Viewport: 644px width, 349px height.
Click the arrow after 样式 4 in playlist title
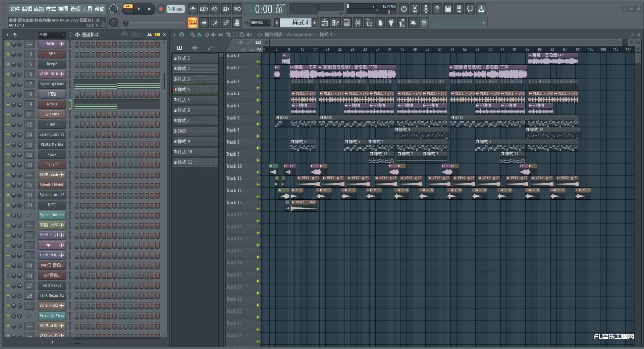(335, 35)
